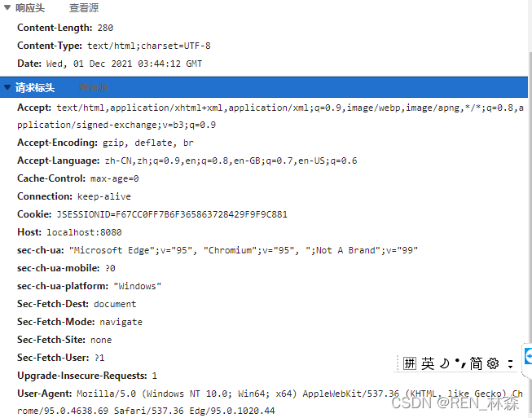
Task: Select the Content-Length value 280
Action: tap(105, 28)
